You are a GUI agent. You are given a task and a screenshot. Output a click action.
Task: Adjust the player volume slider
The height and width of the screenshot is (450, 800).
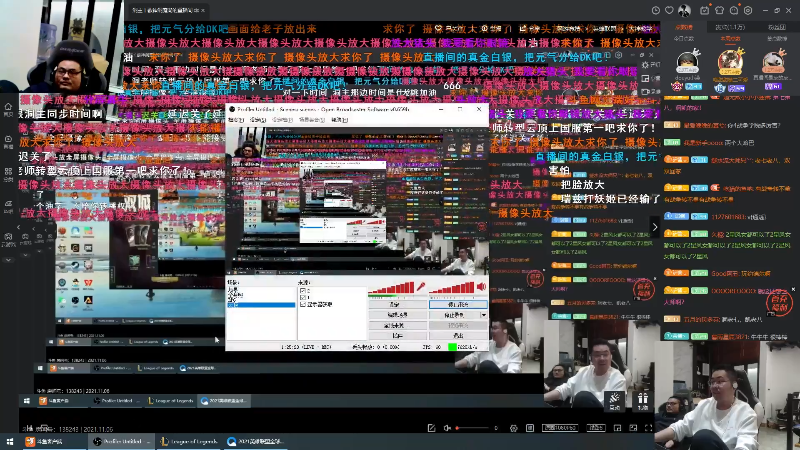coord(473,428)
